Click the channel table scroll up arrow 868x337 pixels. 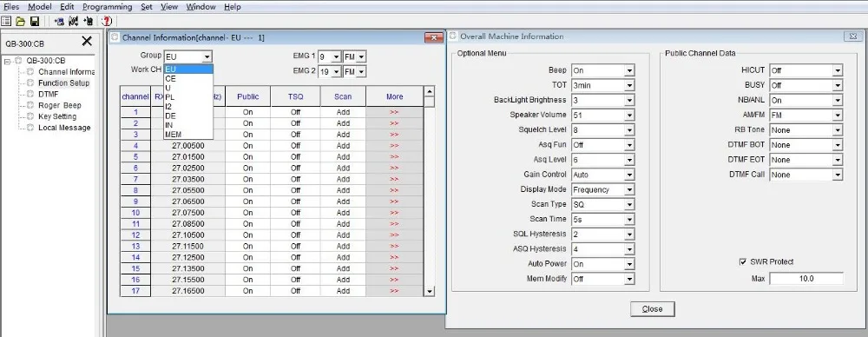pos(429,91)
